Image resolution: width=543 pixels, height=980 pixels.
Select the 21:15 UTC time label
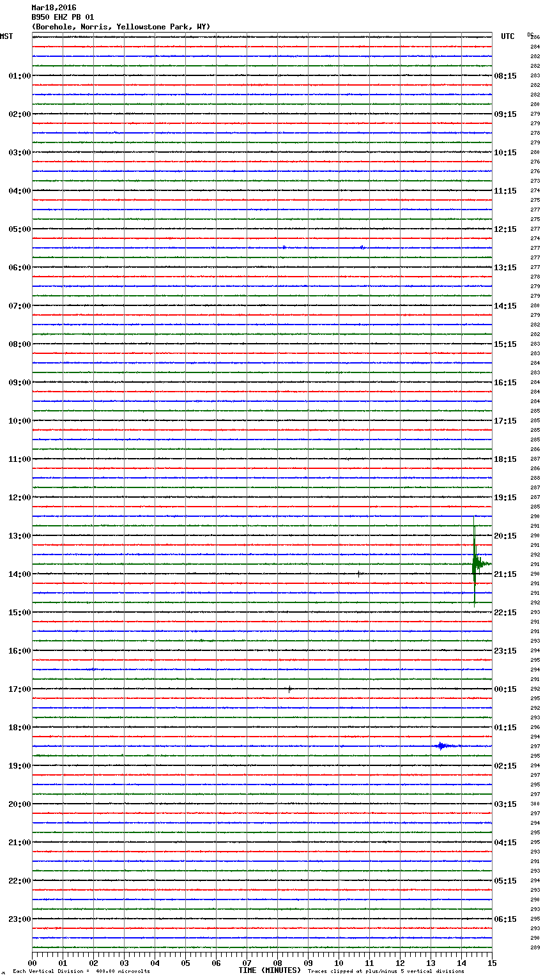(505, 574)
